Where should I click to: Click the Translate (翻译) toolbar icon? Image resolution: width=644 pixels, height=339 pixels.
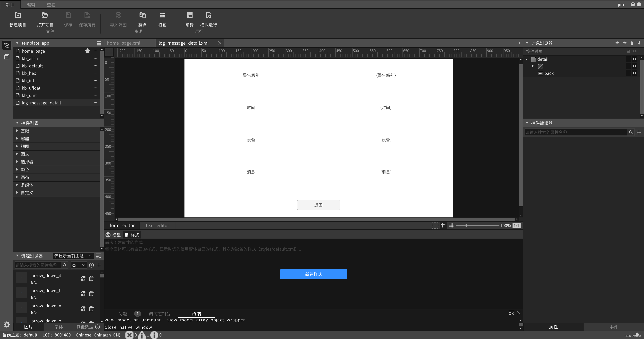(x=142, y=15)
